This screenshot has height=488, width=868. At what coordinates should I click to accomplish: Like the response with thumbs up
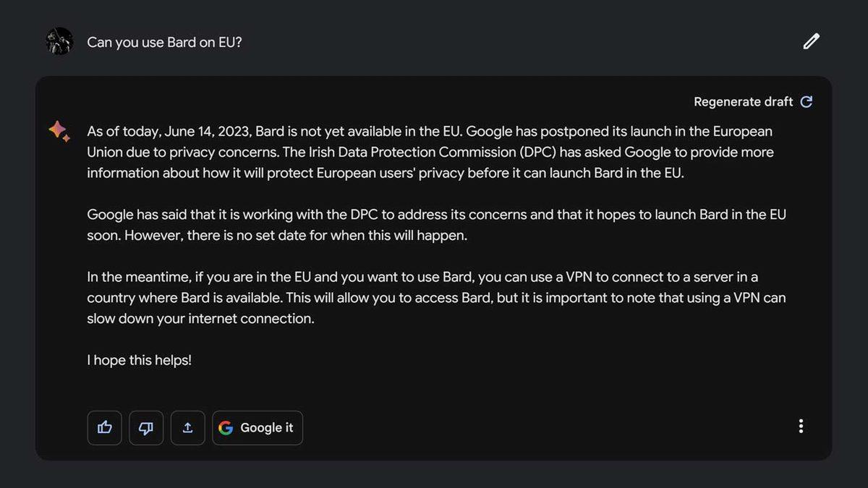click(105, 427)
